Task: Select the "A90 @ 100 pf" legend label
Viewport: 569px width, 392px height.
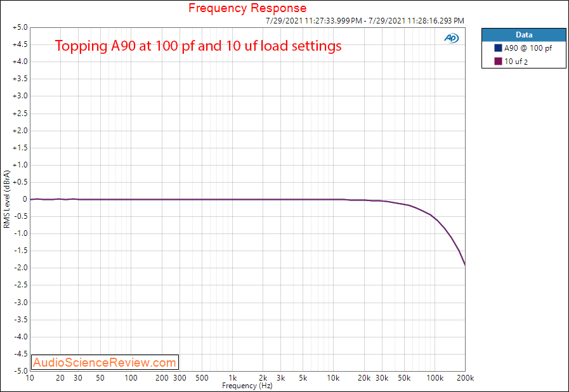Action: pyautogui.click(x=528, y=48)
